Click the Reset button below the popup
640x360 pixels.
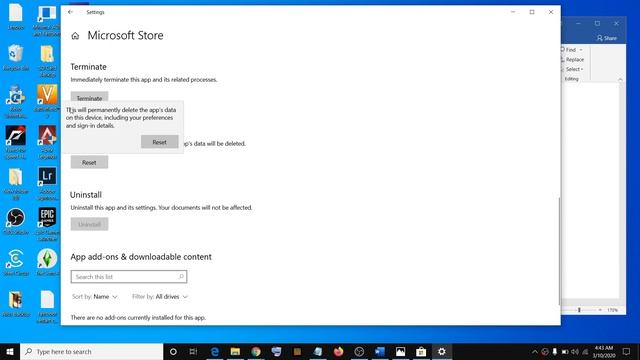pyautogui.click(x=89, y=162)
